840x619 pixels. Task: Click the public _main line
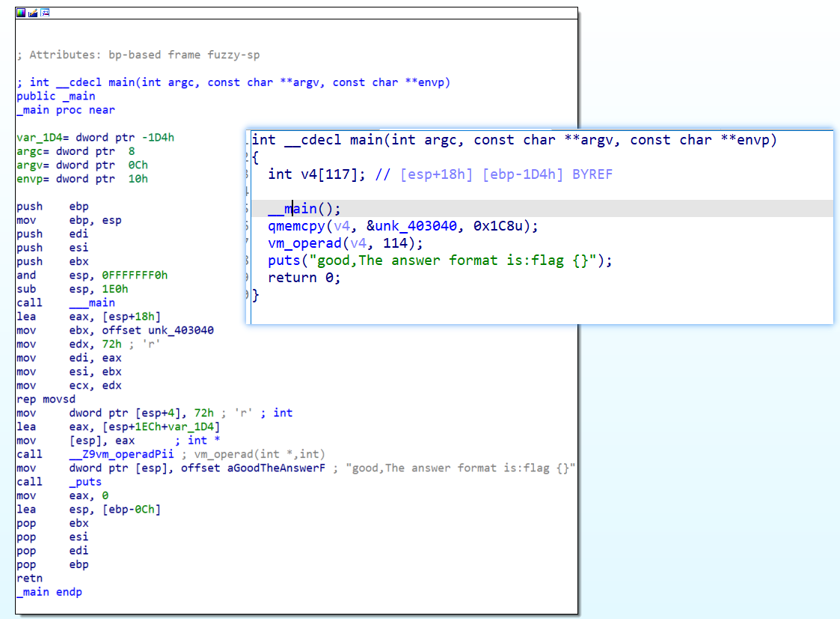tap(55, 97)
